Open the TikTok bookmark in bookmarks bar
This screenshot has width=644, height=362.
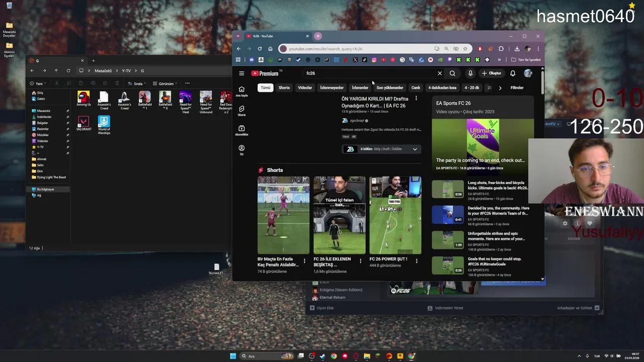(x=365, y=60)
